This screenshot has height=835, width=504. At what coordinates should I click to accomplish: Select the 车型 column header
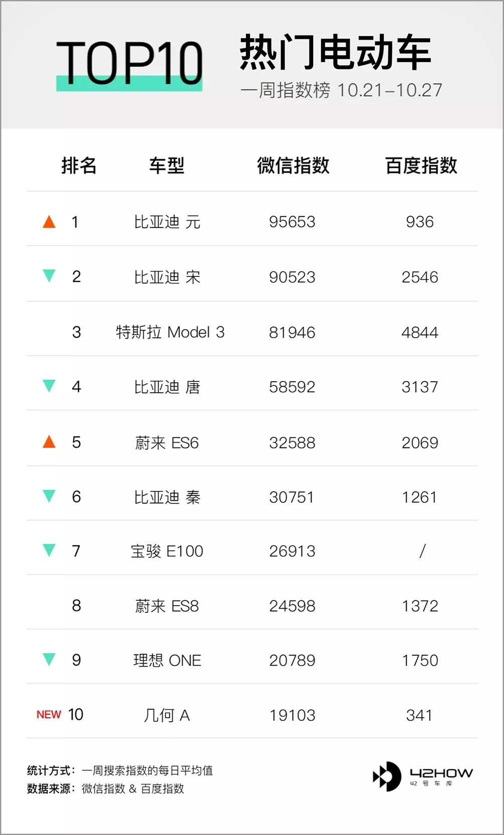pos(167,165)
